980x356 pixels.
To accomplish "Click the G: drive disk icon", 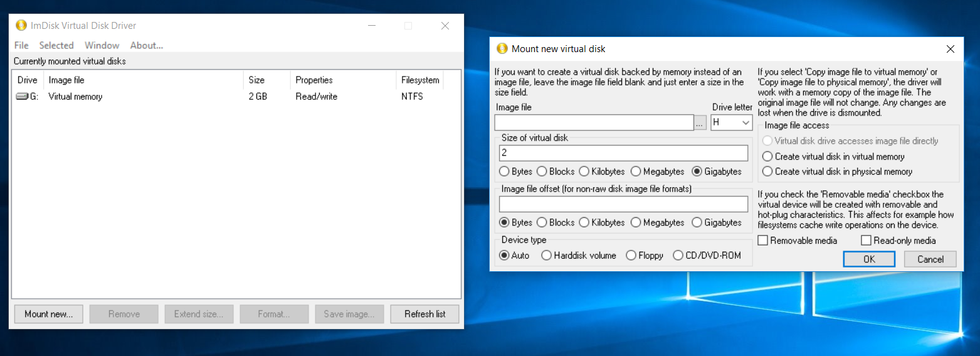I will point(23,97).
